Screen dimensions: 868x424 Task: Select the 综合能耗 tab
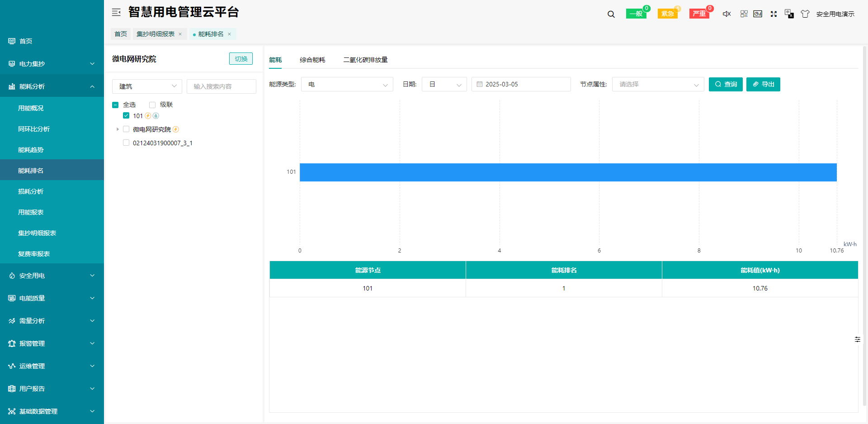312,60
